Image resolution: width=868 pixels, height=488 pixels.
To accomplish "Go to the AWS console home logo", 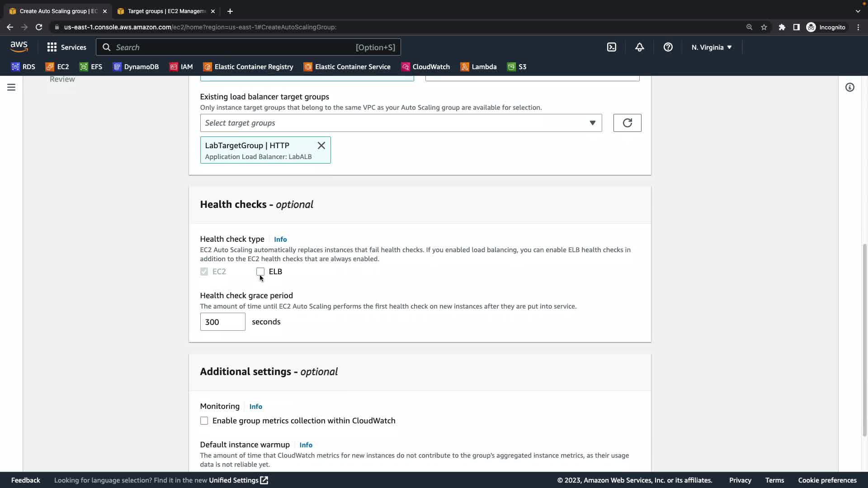I will coord(19,47).
